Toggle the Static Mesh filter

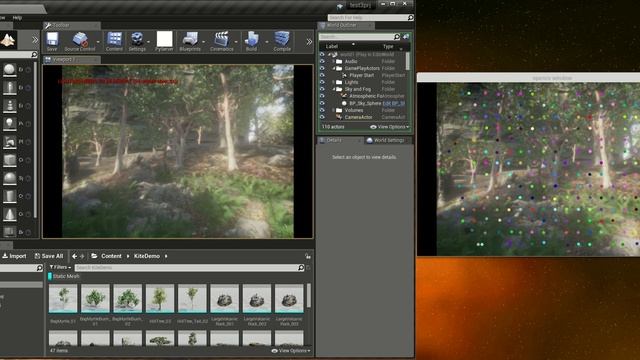click(x=64, y=276)
